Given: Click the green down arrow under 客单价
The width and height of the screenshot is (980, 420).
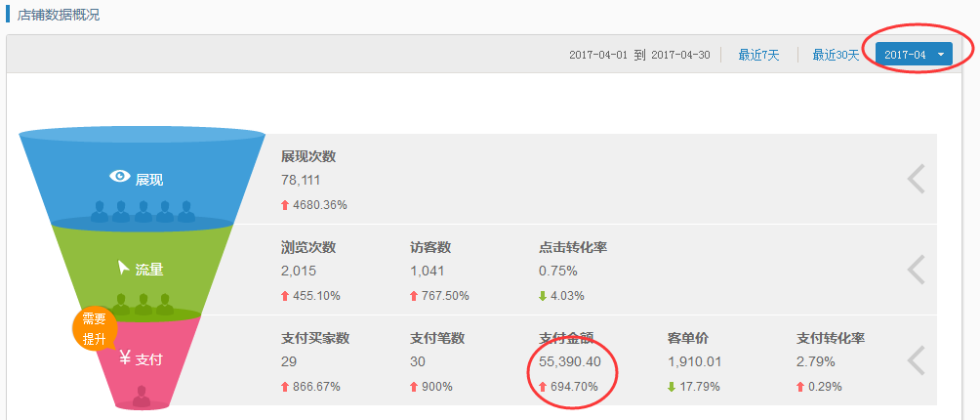Looking at the screenshot, I should [672, 387].
